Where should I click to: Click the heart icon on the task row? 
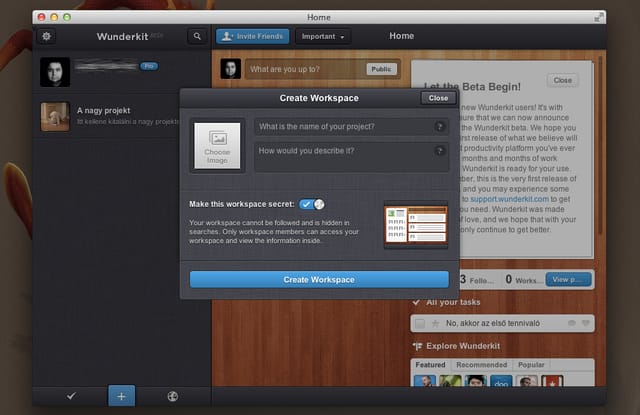(586, 323)
